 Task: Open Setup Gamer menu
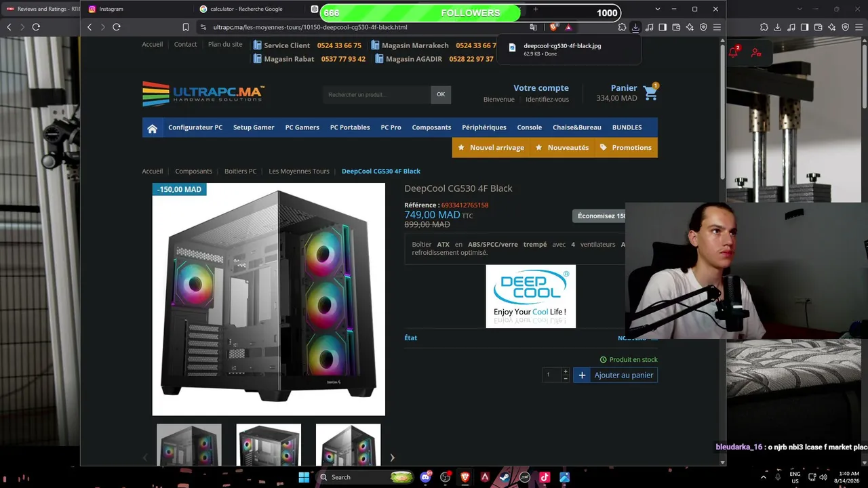pyautogui.click(x=254, y=127)
